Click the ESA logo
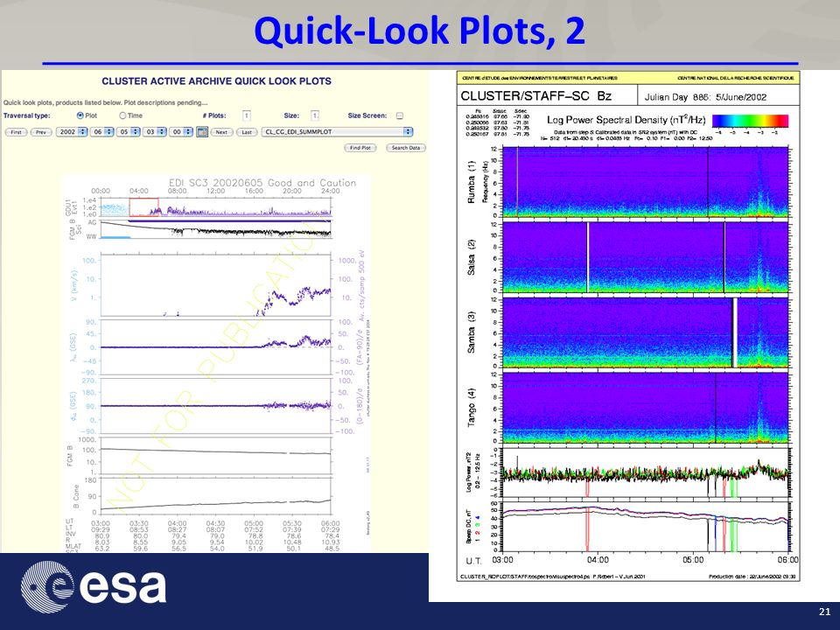 (x=94, y=586)
